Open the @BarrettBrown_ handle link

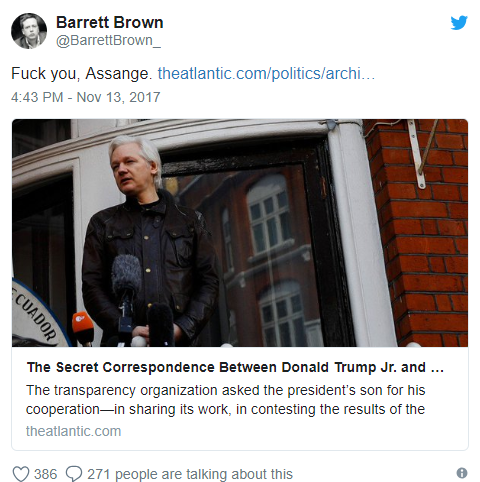pyautogui.click(x=108, y=40)
